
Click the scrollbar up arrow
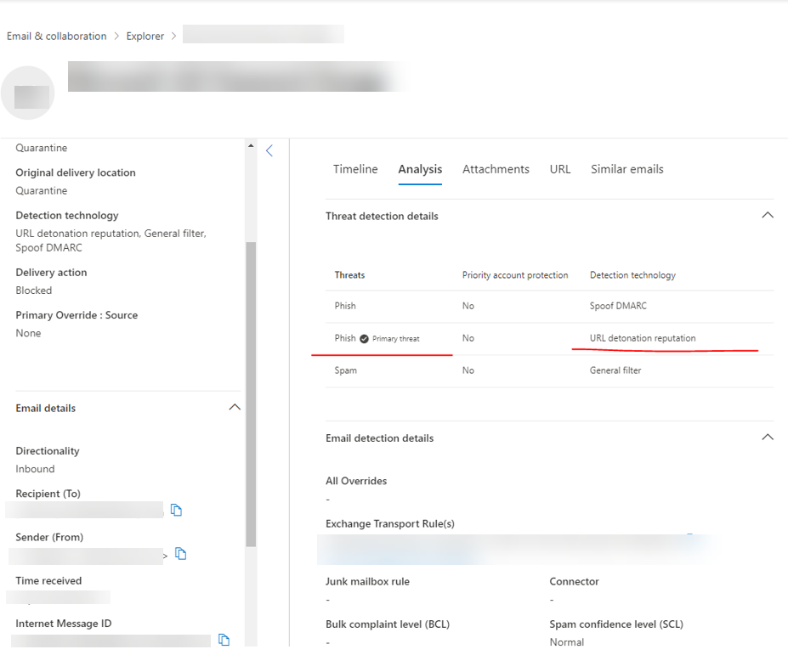point(251,144)
